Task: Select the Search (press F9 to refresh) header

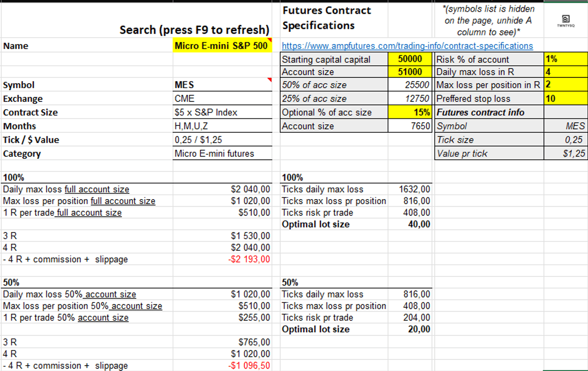Action: [x=195, y=30]
